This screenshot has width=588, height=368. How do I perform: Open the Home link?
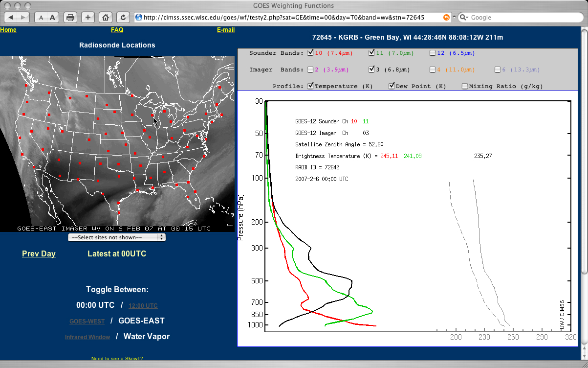8,30
